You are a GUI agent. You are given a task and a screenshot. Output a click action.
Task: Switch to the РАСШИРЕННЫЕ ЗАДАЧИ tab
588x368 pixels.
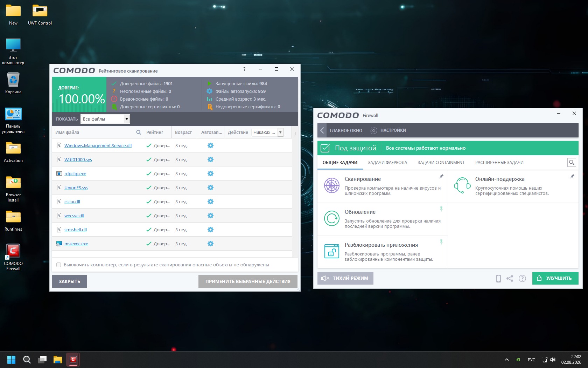pos(499,163)
